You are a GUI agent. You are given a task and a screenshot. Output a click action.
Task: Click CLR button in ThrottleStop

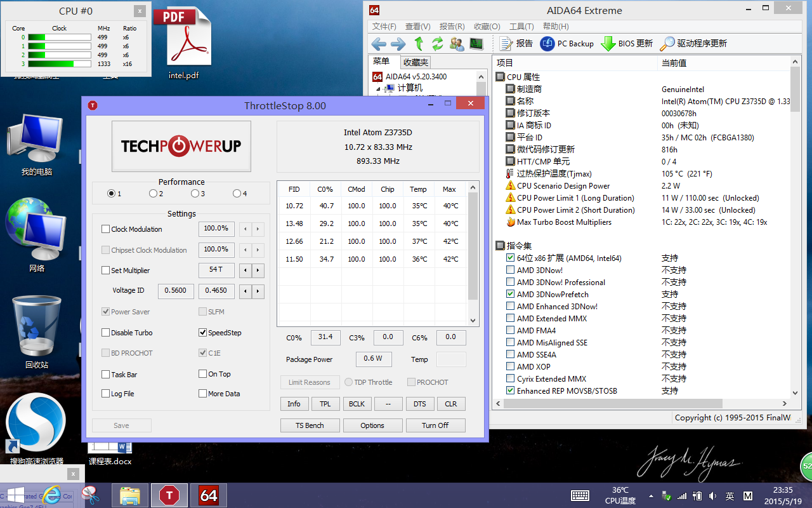[451, 404]
